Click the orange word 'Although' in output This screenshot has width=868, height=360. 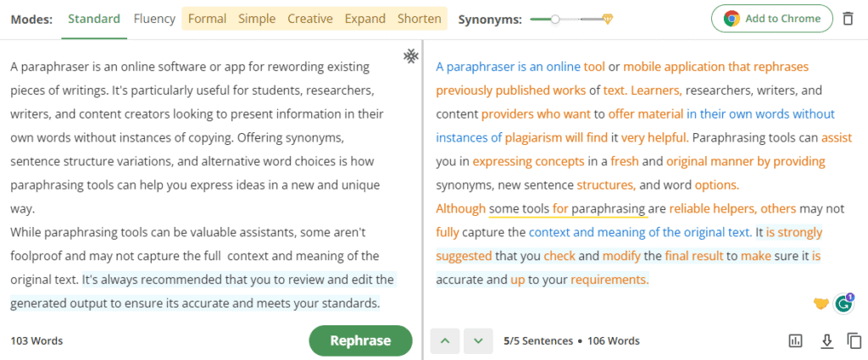click(x=460, y=209)
